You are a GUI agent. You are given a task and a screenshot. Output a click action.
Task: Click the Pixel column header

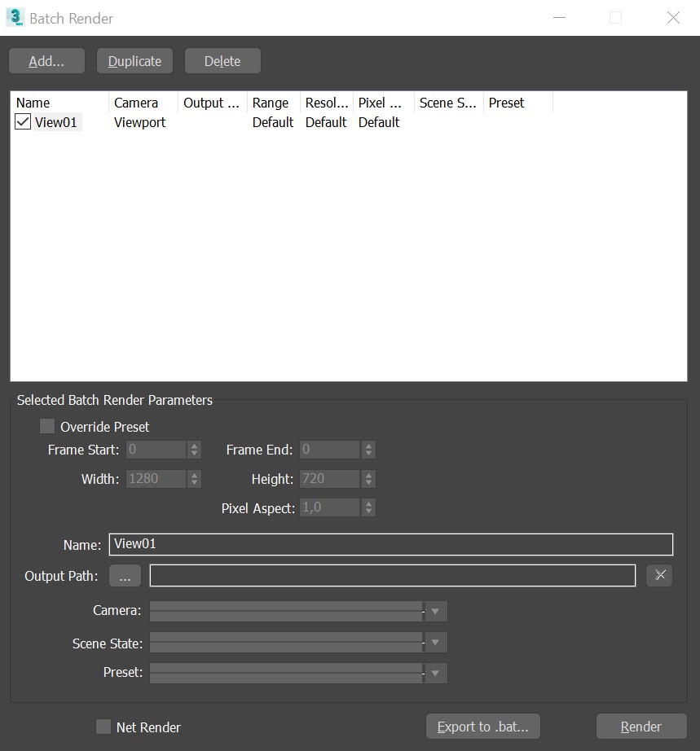pos(384,103)
